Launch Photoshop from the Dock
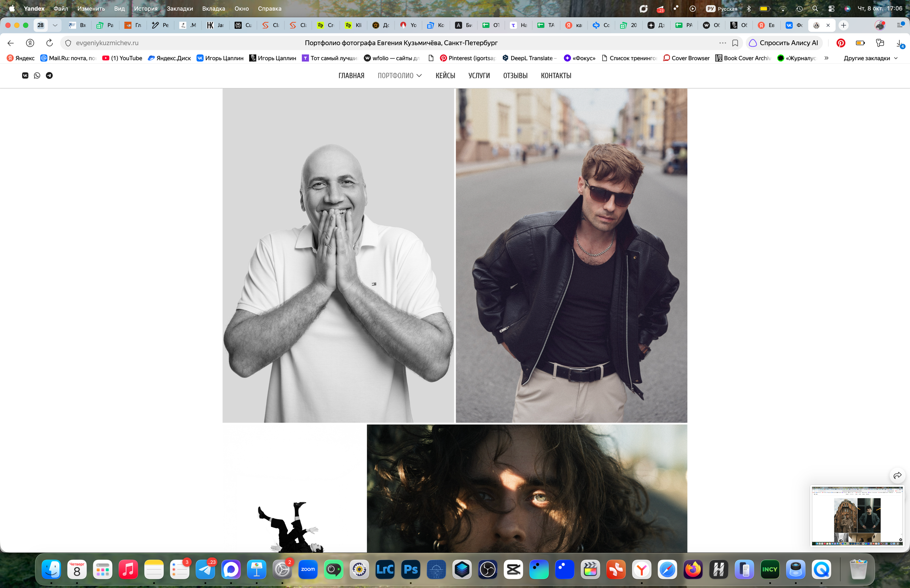Viewport: 910px width, 588px height. click(411, 570)
